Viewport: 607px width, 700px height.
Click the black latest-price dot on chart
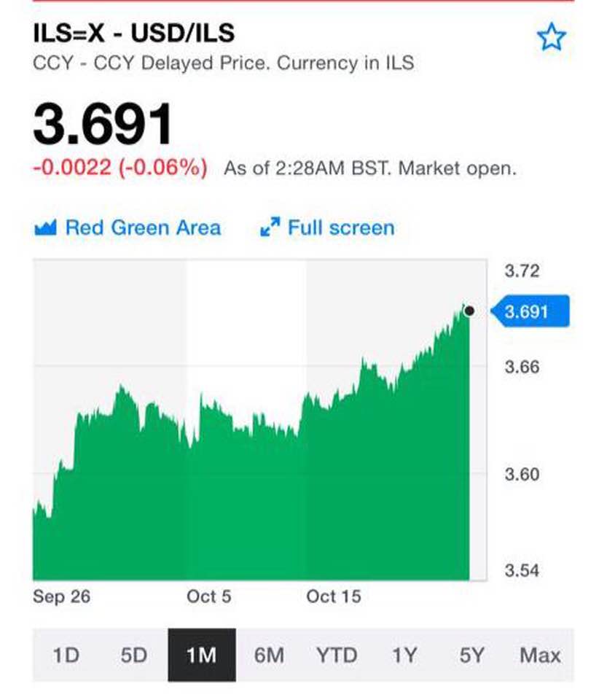click(x=469, y=311)
